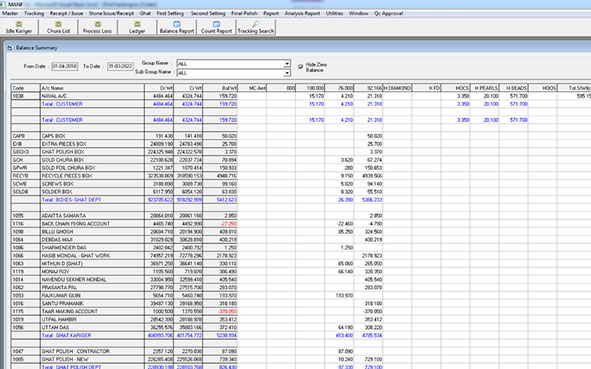Viewport: 591px width, 369px height.
Task: Click the To Date input field
Action: pyautogui.click(x=120, y=66)
